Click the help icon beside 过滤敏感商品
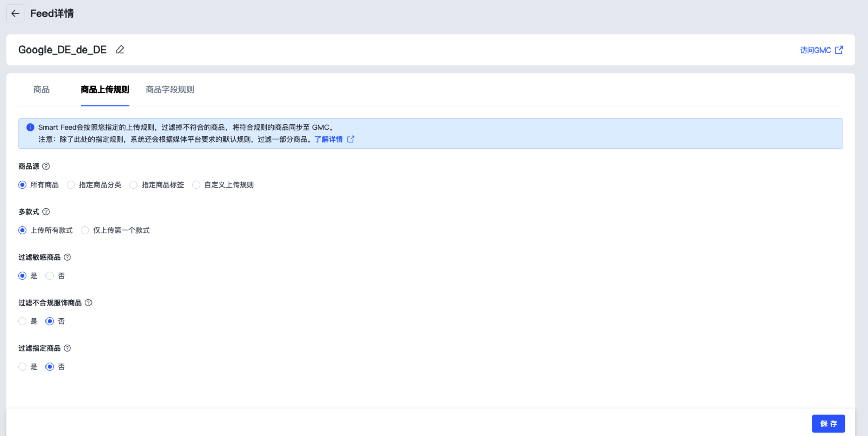868x436 pixels. tap(67, 257)
